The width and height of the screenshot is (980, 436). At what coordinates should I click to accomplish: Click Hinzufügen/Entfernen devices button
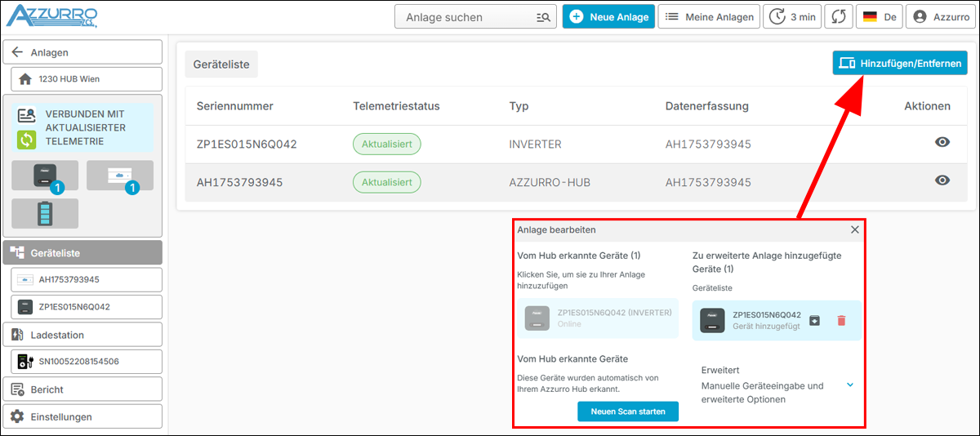pyautogui.click(x=900, y=63)
